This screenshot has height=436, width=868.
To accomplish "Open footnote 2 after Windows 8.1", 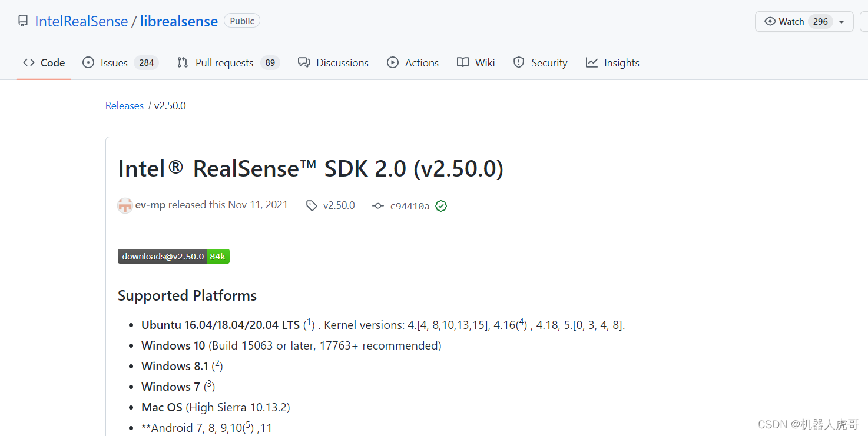I will (x=217, y=363).
